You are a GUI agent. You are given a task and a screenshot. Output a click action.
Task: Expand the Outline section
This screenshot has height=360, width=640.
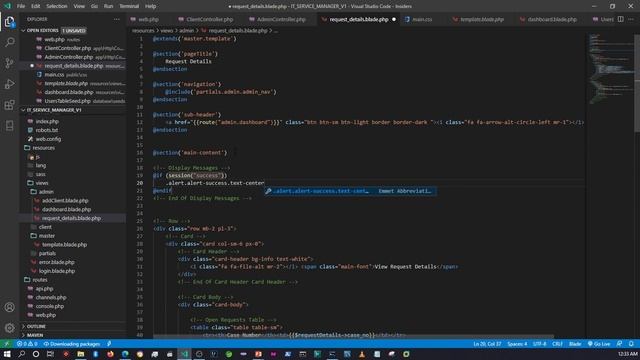coord(36,326)
